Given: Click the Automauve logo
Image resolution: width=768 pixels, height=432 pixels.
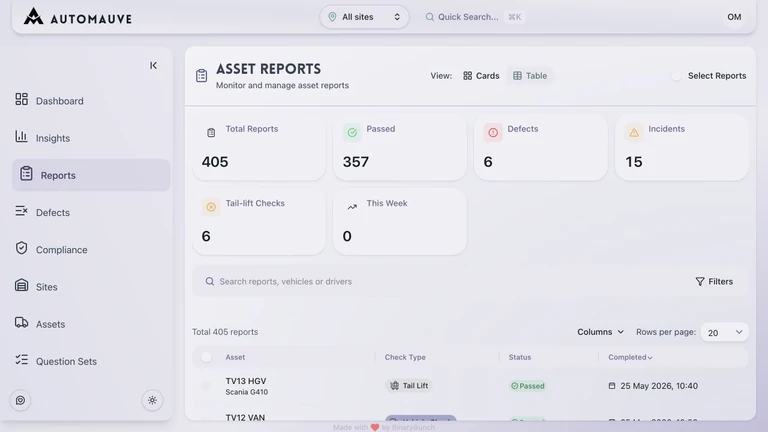Looking at the screenshot, I should click(78, 17).
